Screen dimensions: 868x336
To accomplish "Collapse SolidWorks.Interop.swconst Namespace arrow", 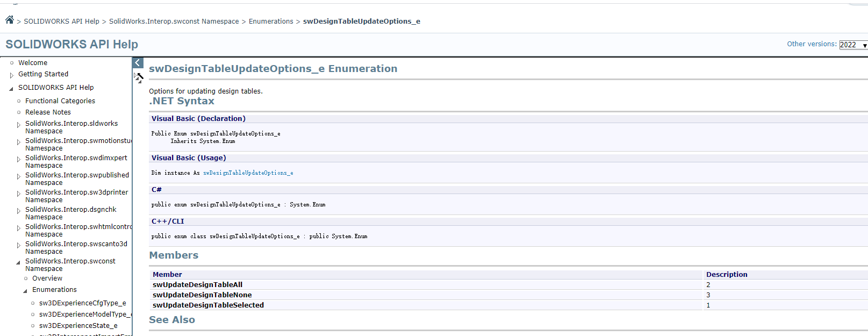I will pyautogui.click(x=18, y=262).
